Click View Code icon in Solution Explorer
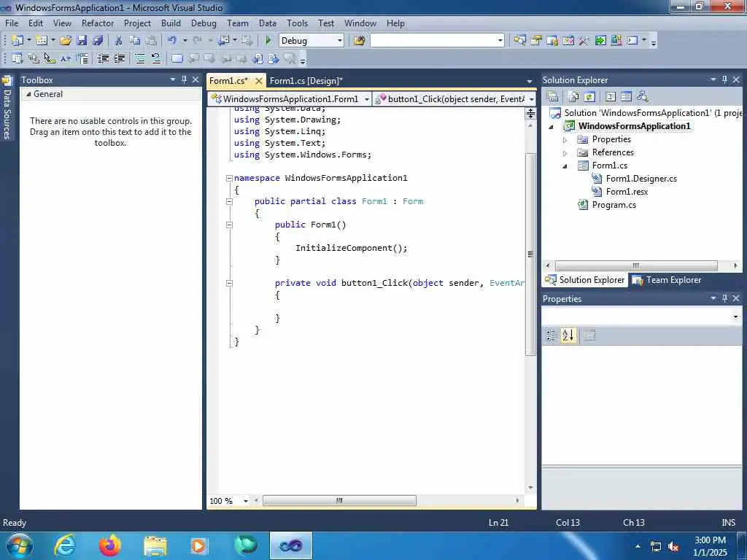Screen dimensions: 747x560 (611, 97)
